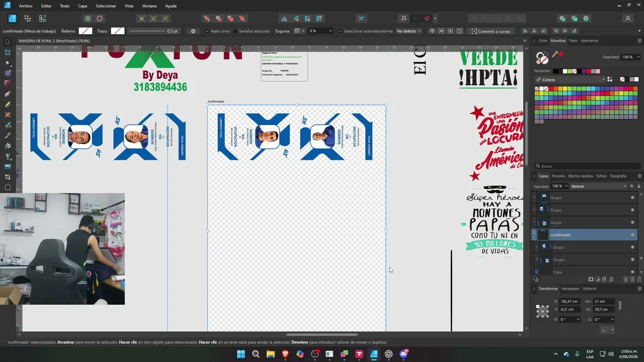Open the snapping options dropdown arrow
Image resolution: width=644 pixels, height=362 pixels.
[435, 19]
